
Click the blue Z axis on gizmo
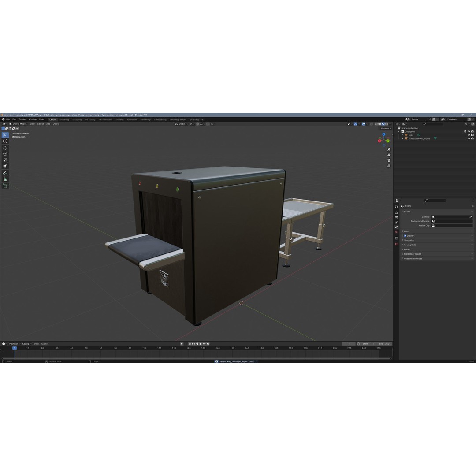tap(384, 134)
